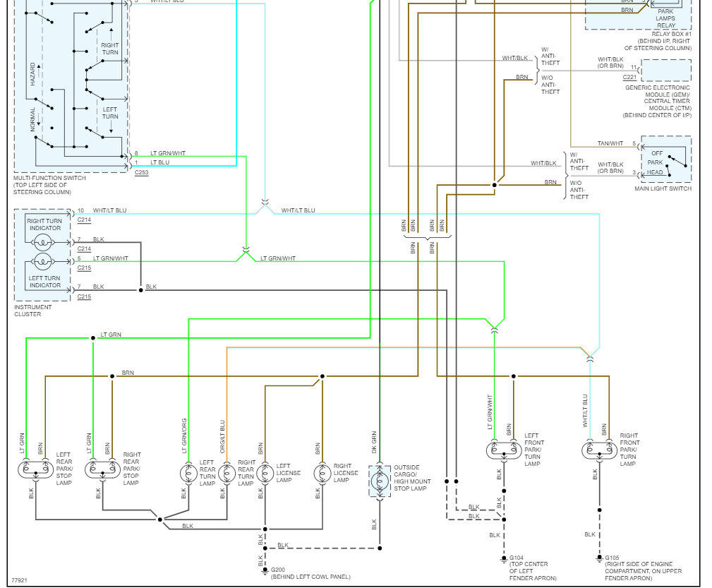
Task: Click the RELAY BOX #1 label
Action: pos(672,34)
